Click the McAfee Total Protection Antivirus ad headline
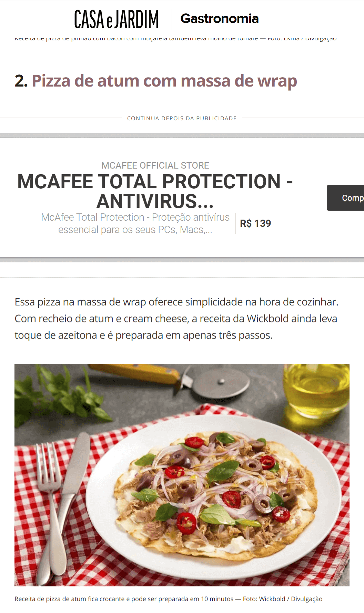 155,191
